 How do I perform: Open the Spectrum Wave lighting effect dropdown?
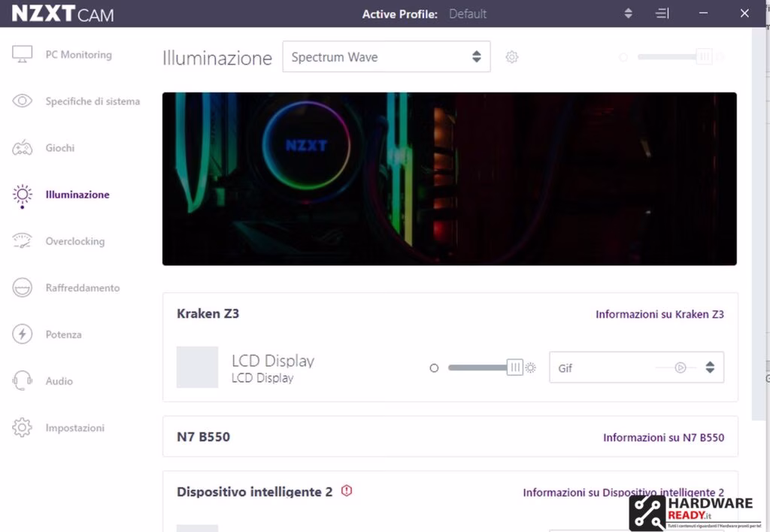(387, 57)
